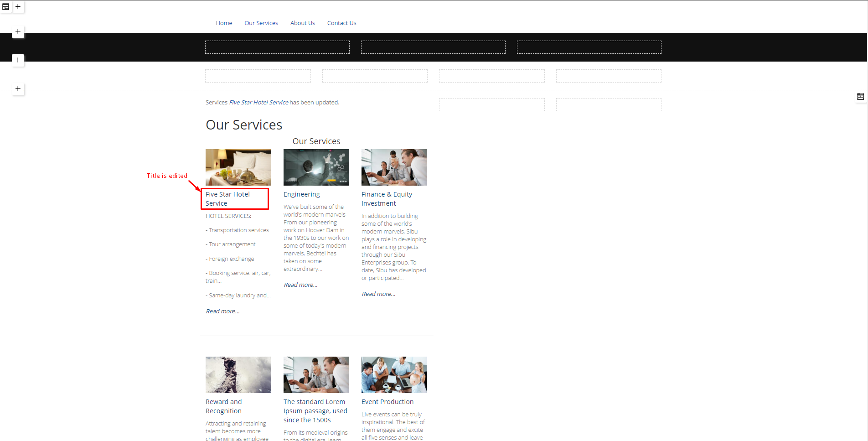Click the plus button beside the navigation menu row
868x441 pixels.
[18, 31]
